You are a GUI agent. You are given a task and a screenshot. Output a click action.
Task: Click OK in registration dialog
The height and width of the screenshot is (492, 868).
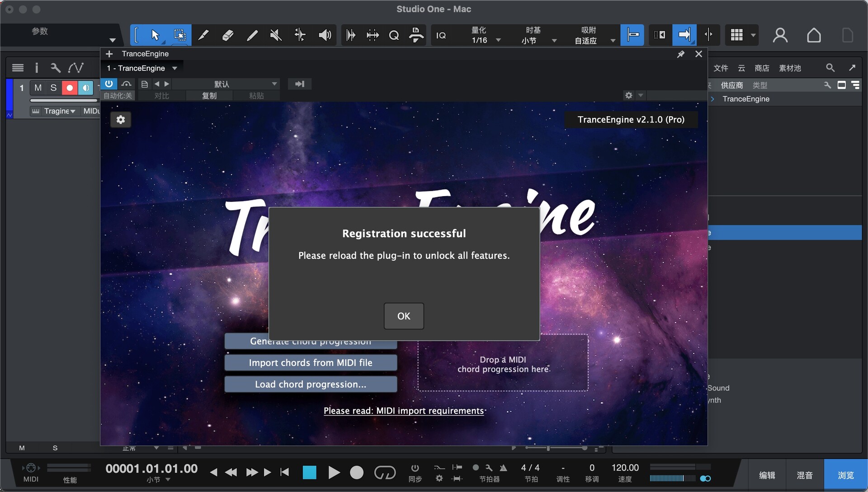point(404,316)
